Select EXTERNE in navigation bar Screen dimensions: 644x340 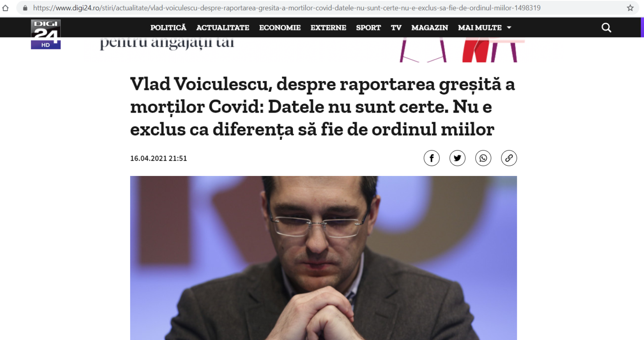[328, 28]
